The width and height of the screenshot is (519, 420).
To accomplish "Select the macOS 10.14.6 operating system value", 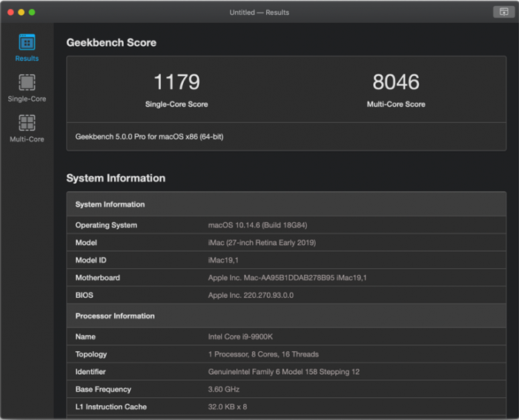I will click(x=258, y=225).
